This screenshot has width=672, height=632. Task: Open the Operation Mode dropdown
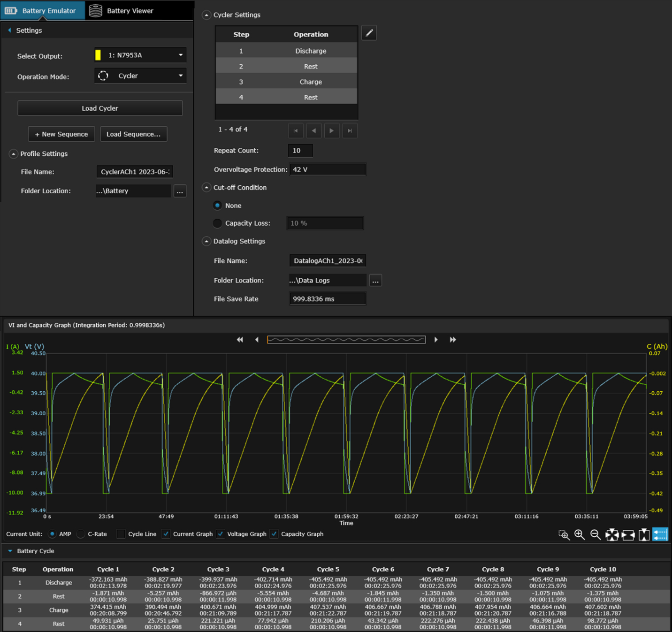coord(140,76)
